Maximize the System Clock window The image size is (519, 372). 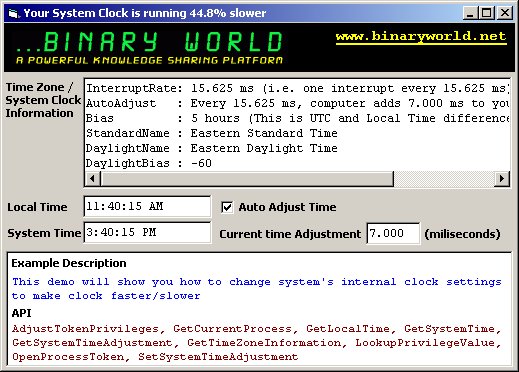click(487, 13)
